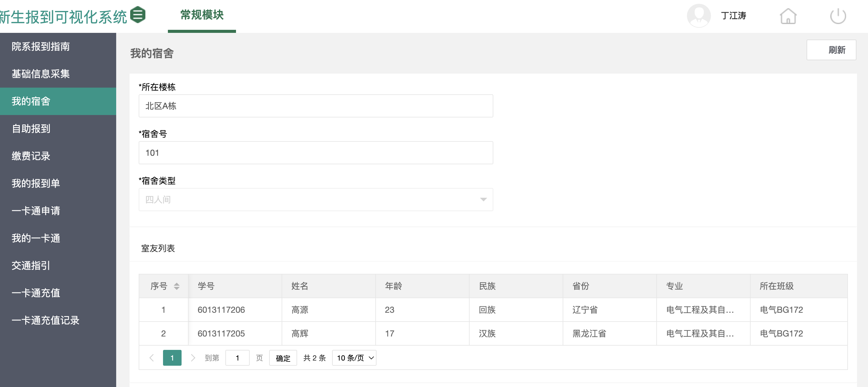The image size is (868, 387).
Task: Go to previous page arrow
Action: pyautogui.click(x=152, y=358)
